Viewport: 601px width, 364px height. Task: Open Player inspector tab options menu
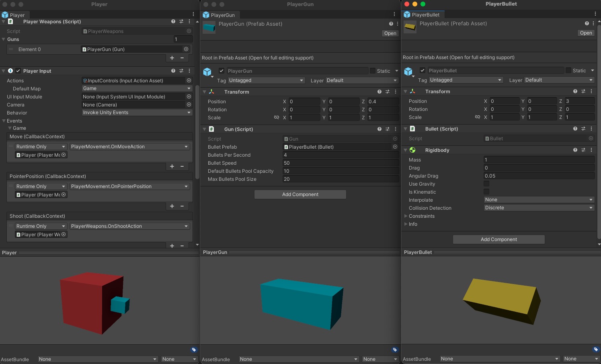193,14
